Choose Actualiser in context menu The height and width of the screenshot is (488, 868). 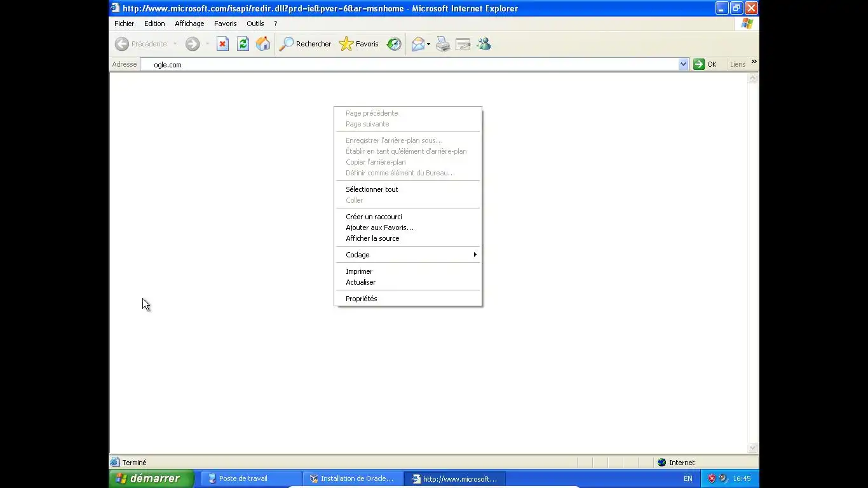[407, 282]
